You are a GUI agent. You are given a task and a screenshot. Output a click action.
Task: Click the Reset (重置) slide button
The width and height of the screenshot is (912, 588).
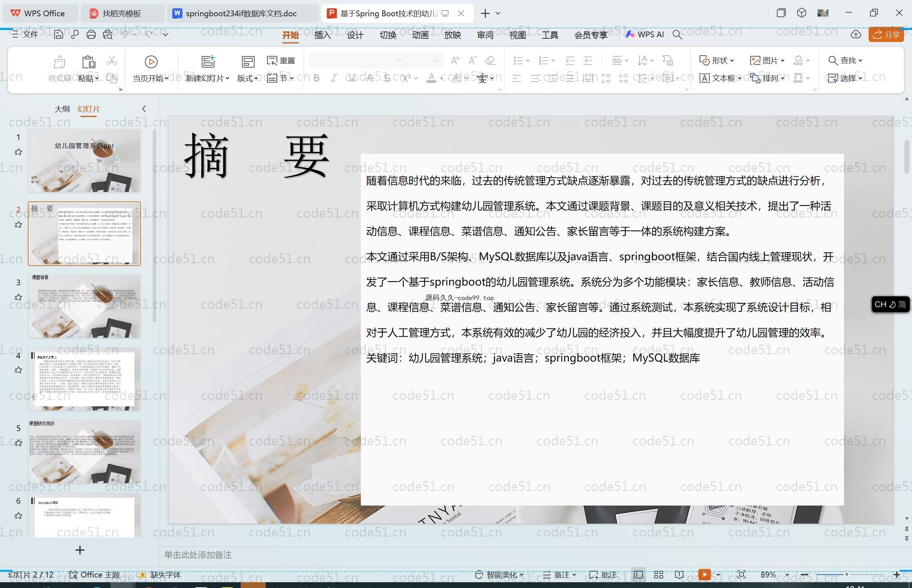[281, 60]
